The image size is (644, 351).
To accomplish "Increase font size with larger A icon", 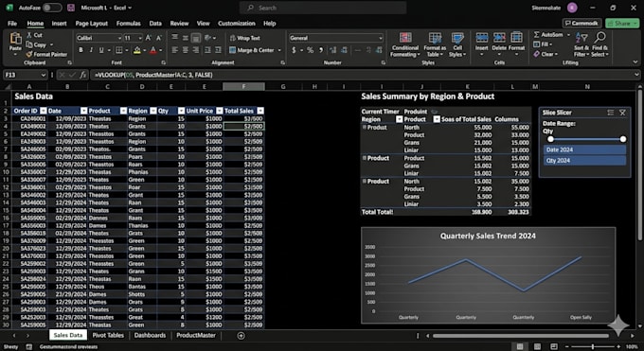I will point(149,38).
